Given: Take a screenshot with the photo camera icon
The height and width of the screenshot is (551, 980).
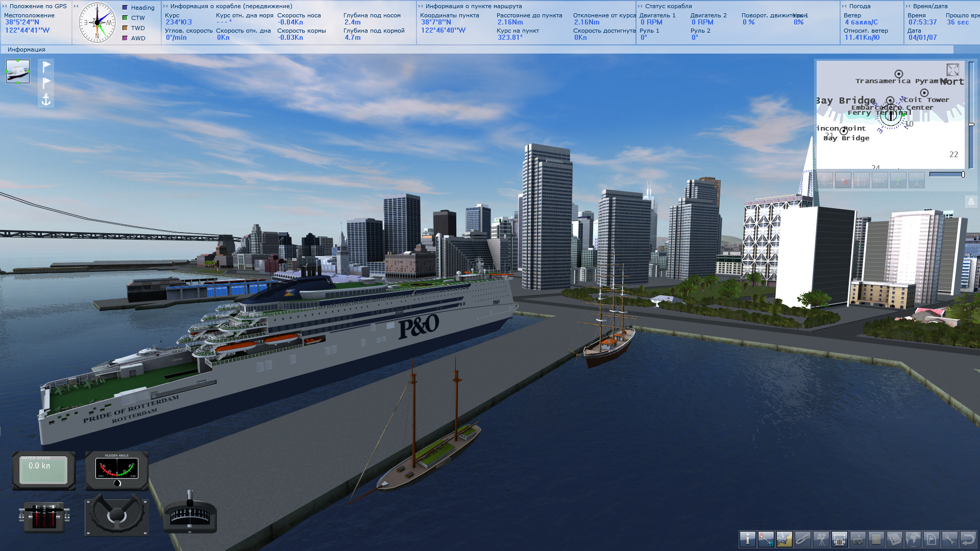Looking at the screenshot, I should (x=857, y=539).
